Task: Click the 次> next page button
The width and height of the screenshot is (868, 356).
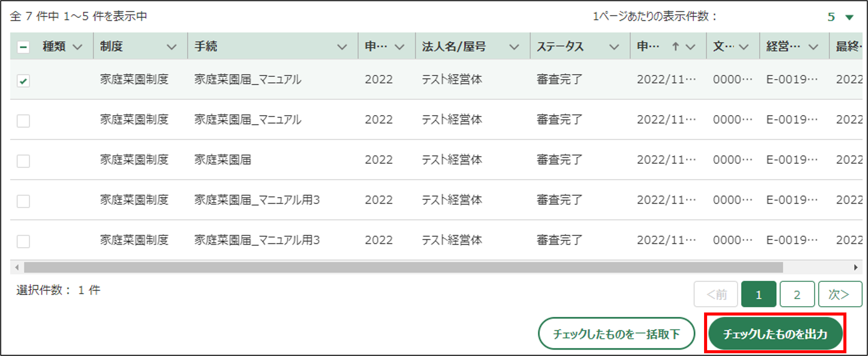Action: (x=839, y=295)
